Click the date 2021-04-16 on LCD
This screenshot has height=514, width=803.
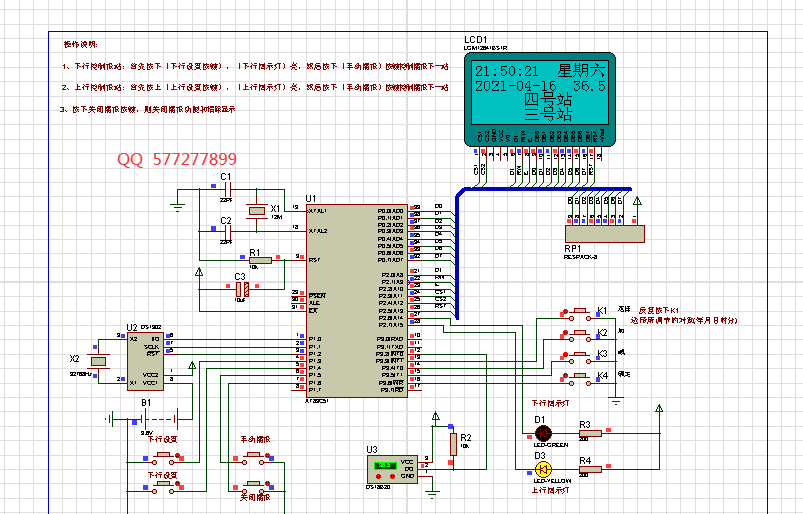click(515, 86)
